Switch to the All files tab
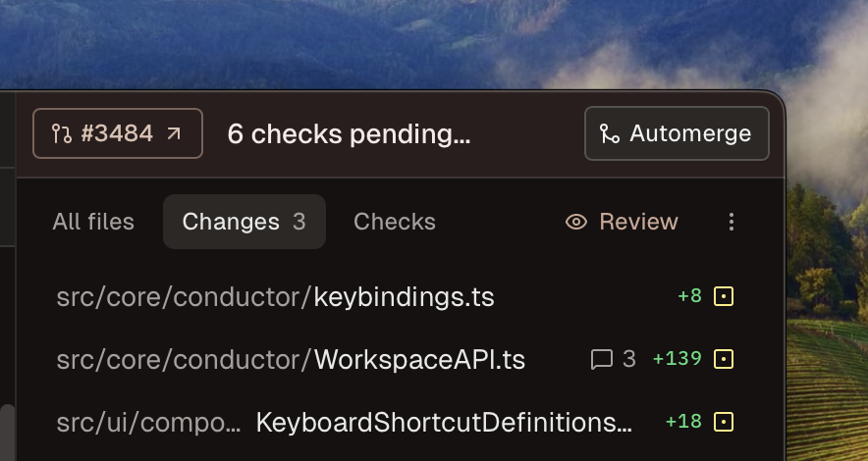Screen dimensions: 868x461 pyautogui.click(x=93, y=223)
